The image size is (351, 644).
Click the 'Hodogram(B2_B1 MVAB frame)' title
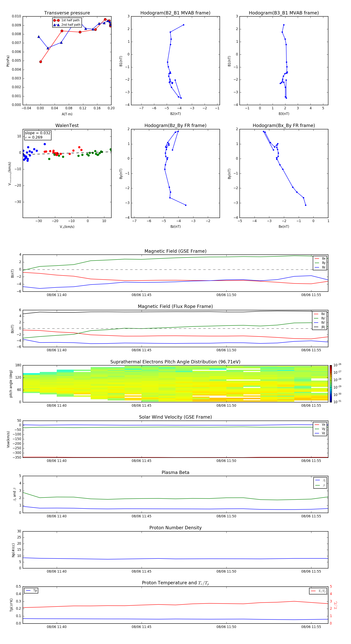tap(175, 13)
